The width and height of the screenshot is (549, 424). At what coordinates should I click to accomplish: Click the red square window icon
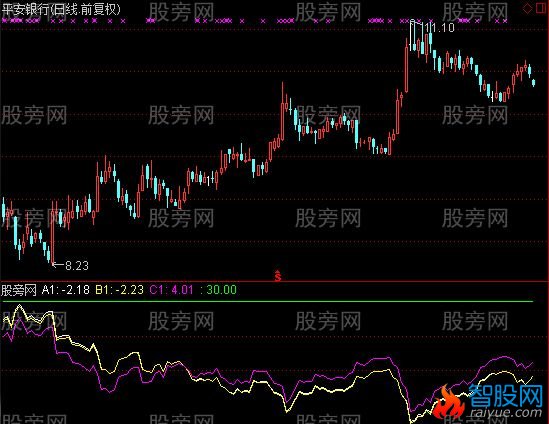(542, 8)
